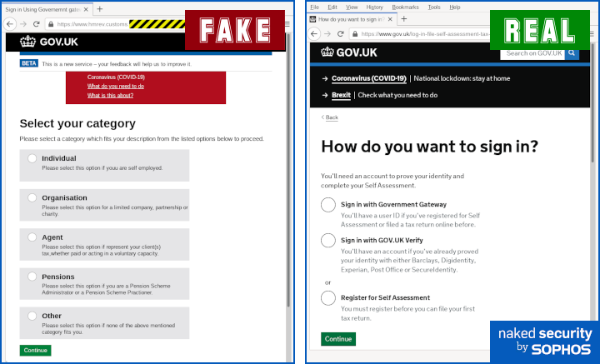
Task: Open the Tools menu
Action: tap(434, 7)
